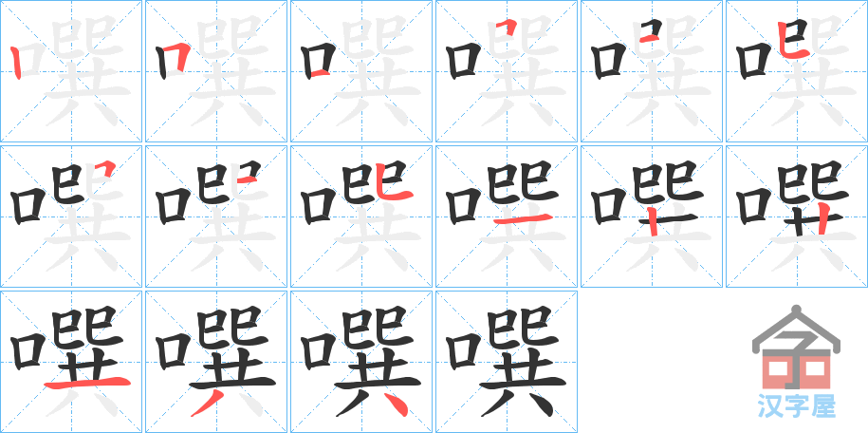Image resolution: width=868 pixels, height=433 pixels.
Task: Select the final completed character tile
Action: coord(506,362)
